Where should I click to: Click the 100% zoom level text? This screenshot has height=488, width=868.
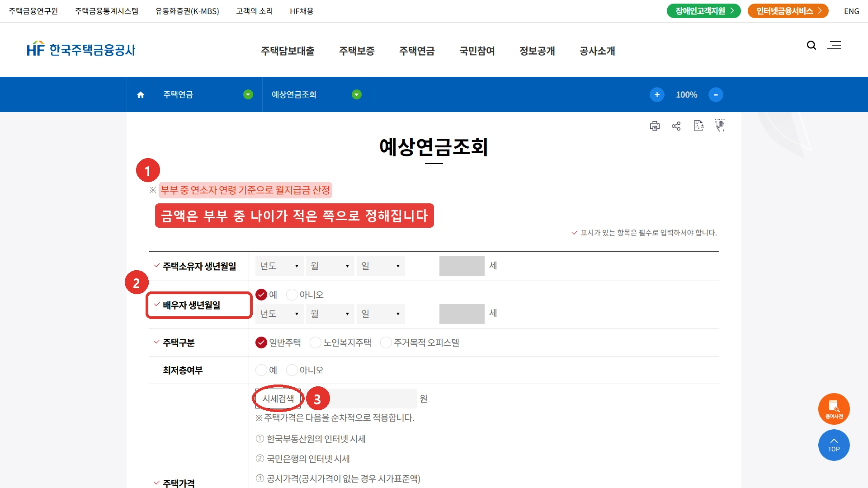686,95
